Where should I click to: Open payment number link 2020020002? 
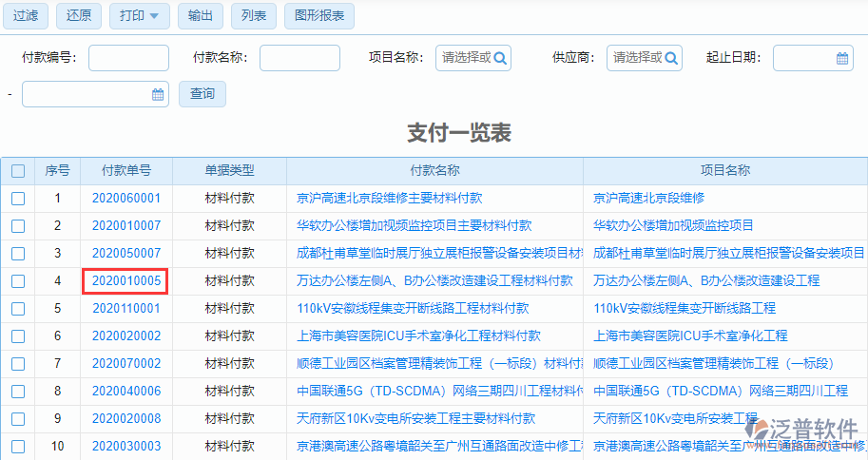126,336
